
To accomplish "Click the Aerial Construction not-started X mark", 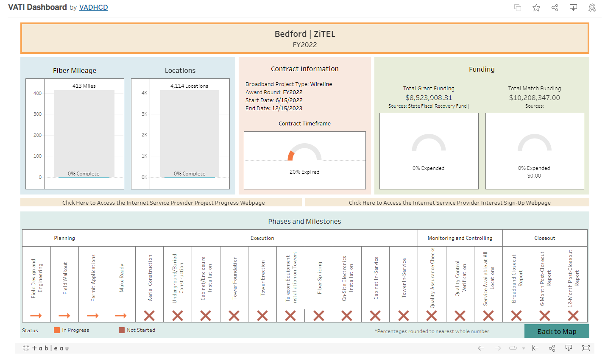I will tap(149, 316).
